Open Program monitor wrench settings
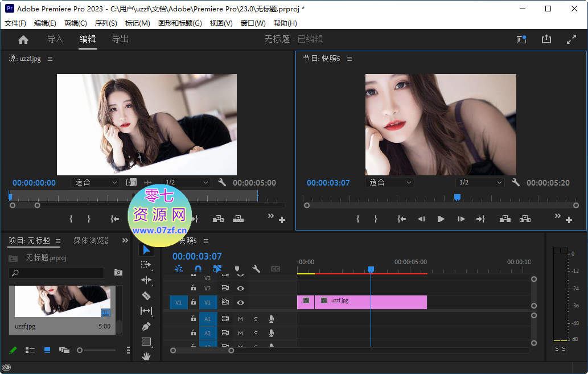This screenshot has height=374, width=588. tap(516, 183)
